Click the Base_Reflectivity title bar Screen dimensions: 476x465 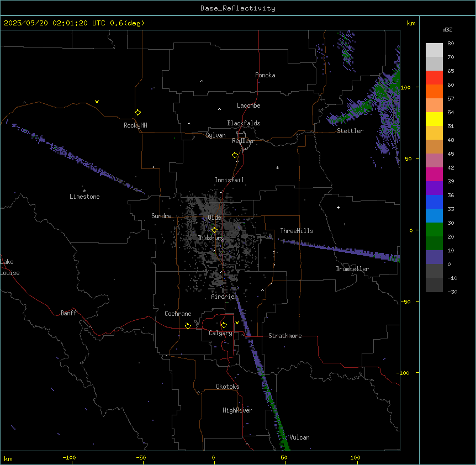237,8
